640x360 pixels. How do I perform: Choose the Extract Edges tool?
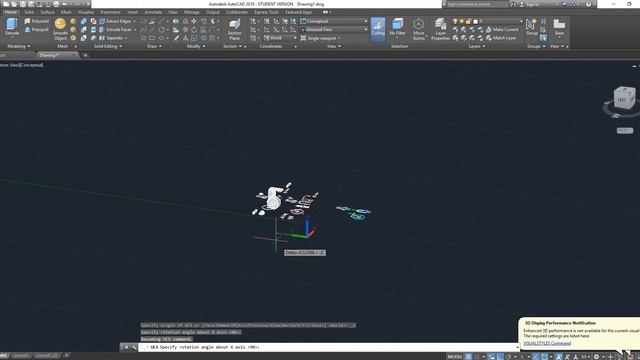[116, 21]
